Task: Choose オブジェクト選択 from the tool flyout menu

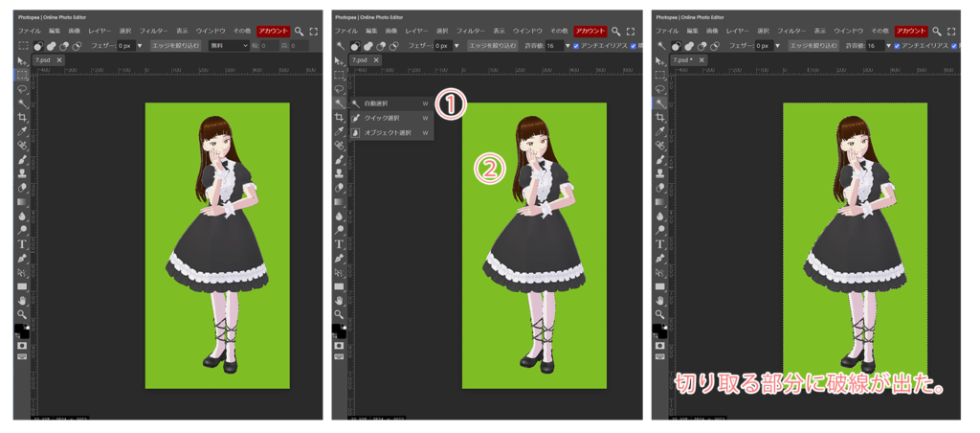Action: click(389, 132)
